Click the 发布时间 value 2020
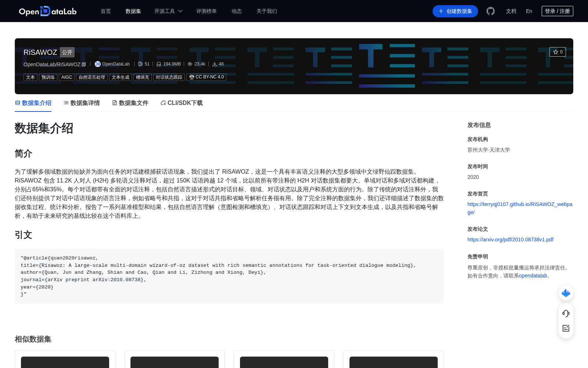This screenshot has height=368, width=588. (473, 177)
